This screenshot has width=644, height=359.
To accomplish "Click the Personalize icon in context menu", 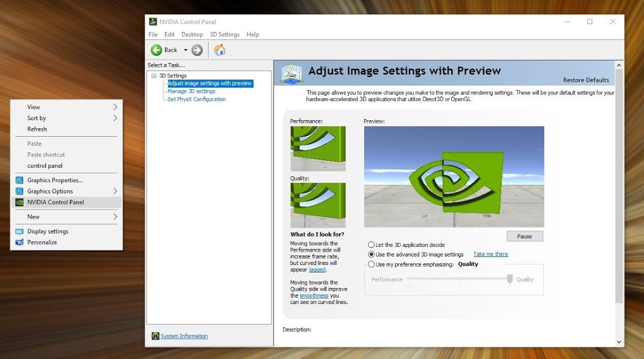I will pyautogui.click(x=19, y=243).
